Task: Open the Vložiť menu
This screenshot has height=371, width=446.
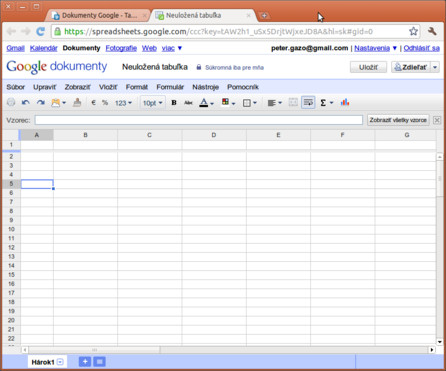Action: [x=108, y=87]
